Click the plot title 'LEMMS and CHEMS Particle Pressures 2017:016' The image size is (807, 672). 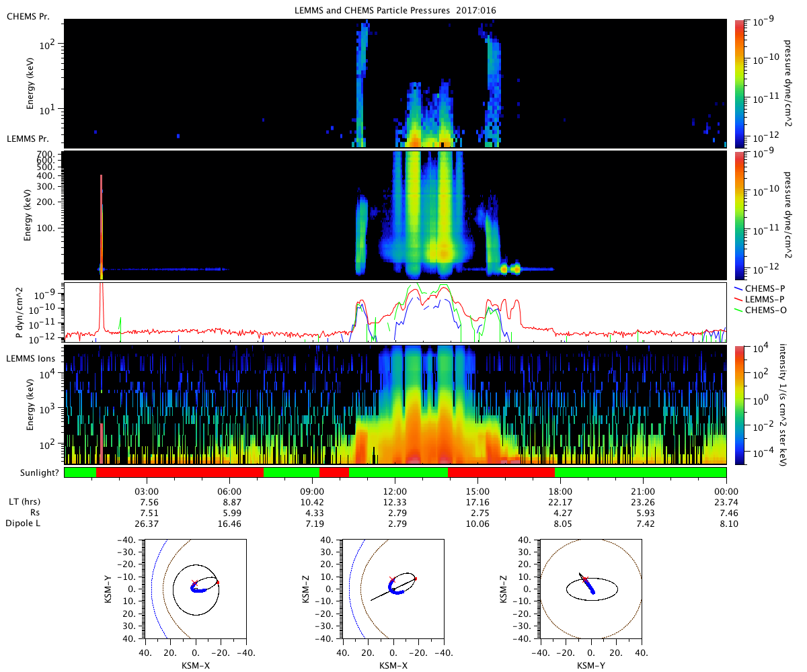[396, 10]
